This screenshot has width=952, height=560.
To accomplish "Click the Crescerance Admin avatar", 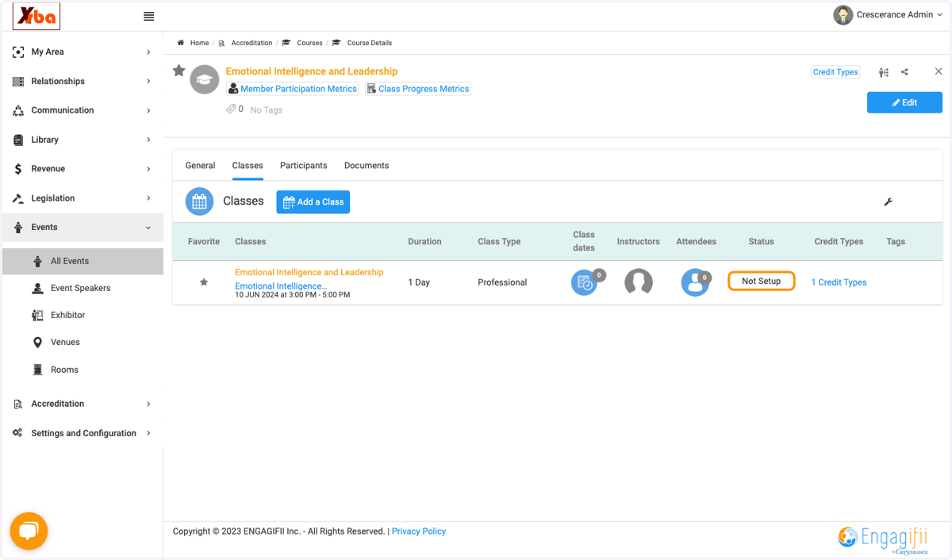I will coord(843,14).
